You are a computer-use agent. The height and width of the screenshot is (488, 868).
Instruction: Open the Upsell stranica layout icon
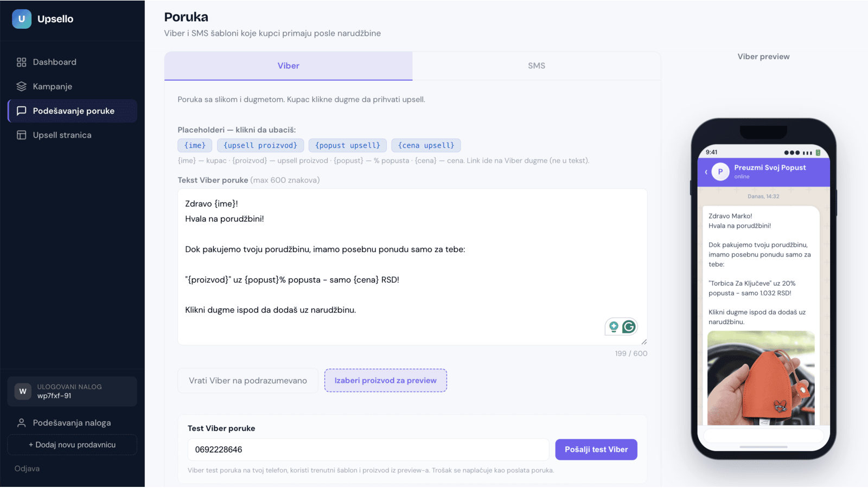coord(22,136)
